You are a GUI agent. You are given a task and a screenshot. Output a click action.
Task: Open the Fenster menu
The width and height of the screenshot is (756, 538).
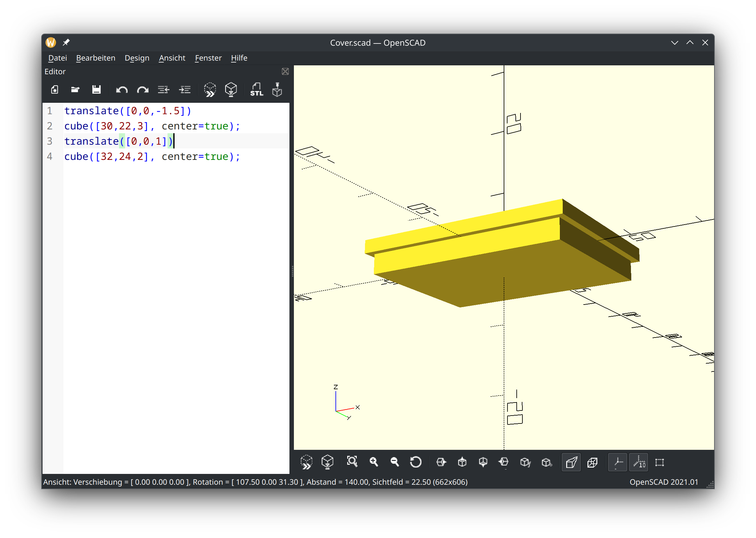pos(209,58)
